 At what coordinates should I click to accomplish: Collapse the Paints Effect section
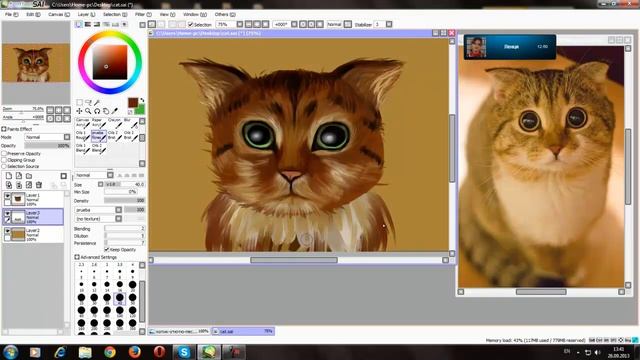(4, 129)
